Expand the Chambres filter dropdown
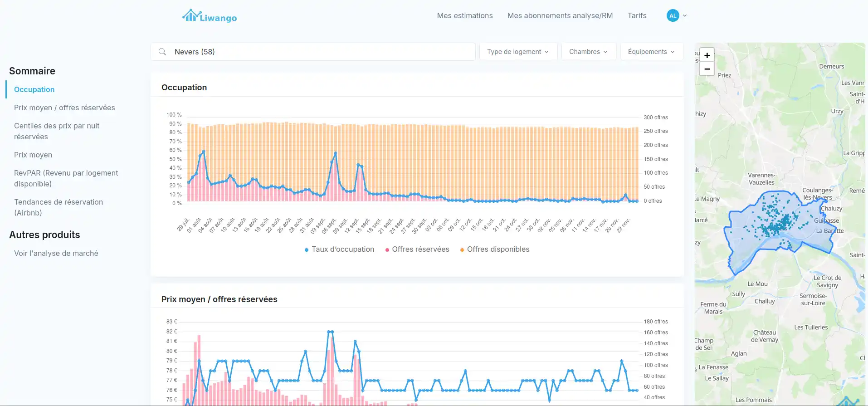This screenshot has height=406, width=868. 588,52
